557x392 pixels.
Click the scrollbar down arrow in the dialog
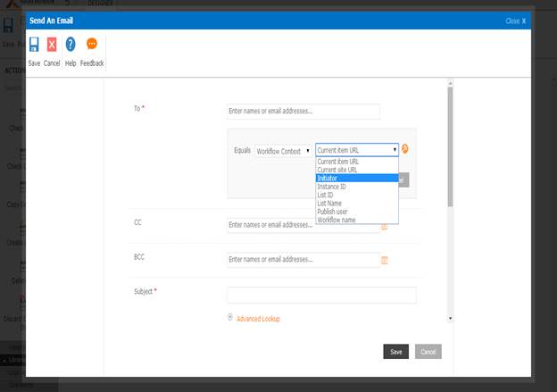click(450, 318)
